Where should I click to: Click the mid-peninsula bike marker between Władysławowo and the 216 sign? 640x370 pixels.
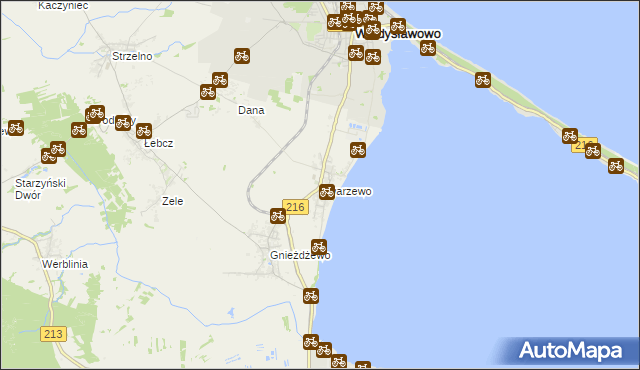[483, 80]
